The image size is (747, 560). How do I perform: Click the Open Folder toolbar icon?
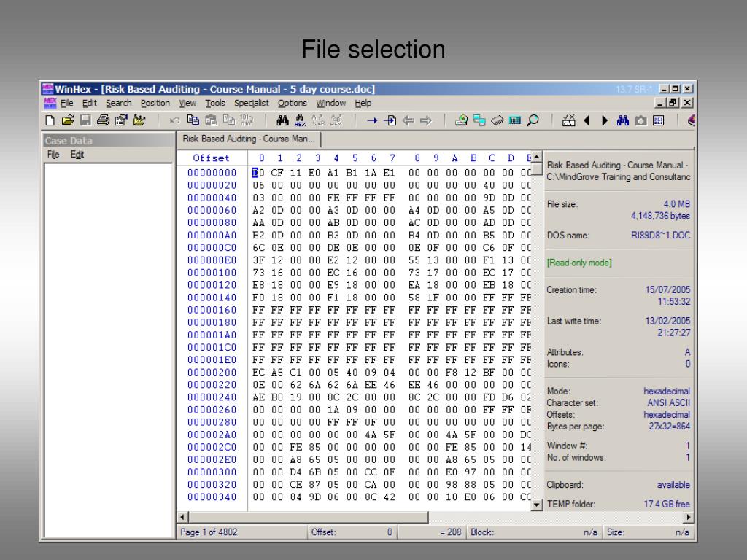coord(139,120)
